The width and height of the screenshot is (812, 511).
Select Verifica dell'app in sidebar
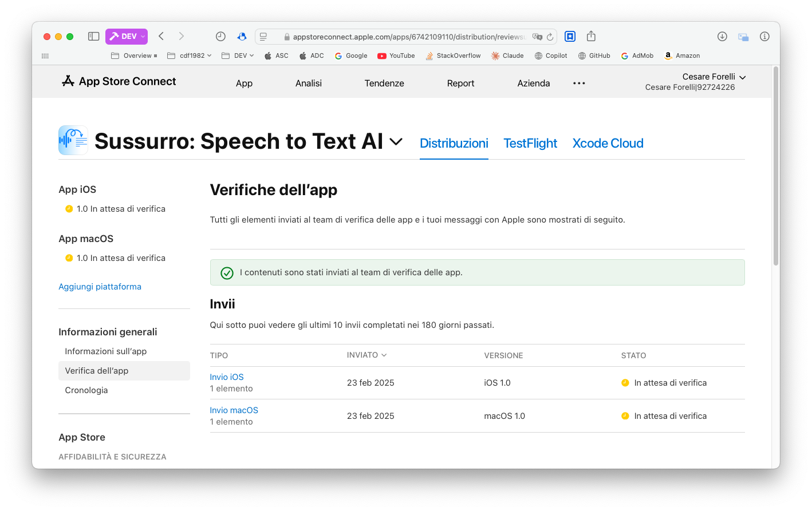click(124, 371)
